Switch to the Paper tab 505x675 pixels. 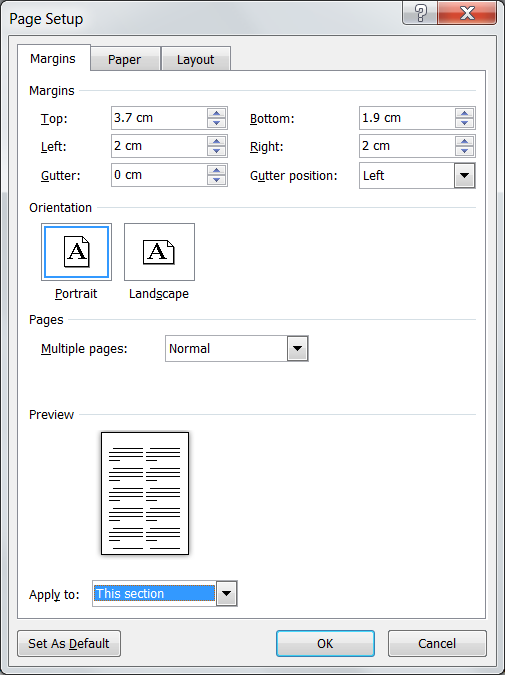[124, 59]
